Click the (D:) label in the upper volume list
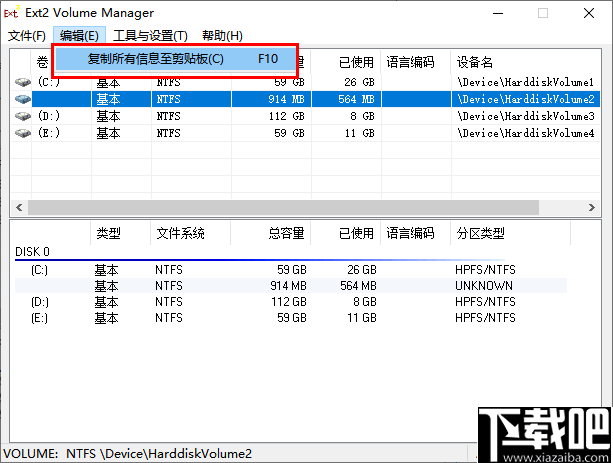Image resolution: width=613 pixels, height=463 pixels. tap(49, 116)
